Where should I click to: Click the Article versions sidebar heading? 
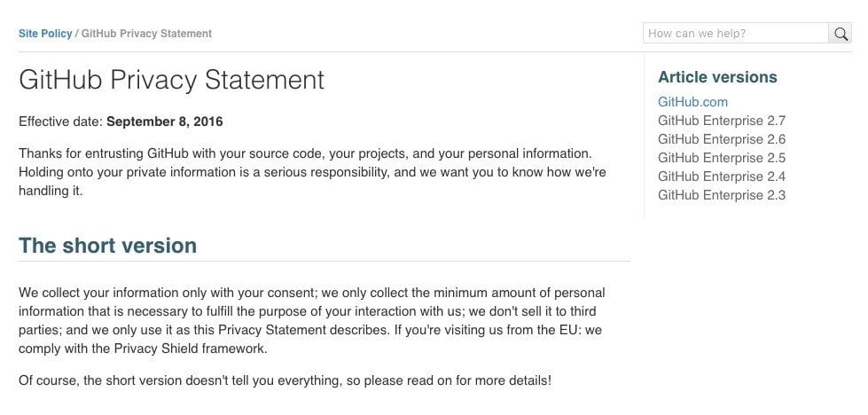717,77
